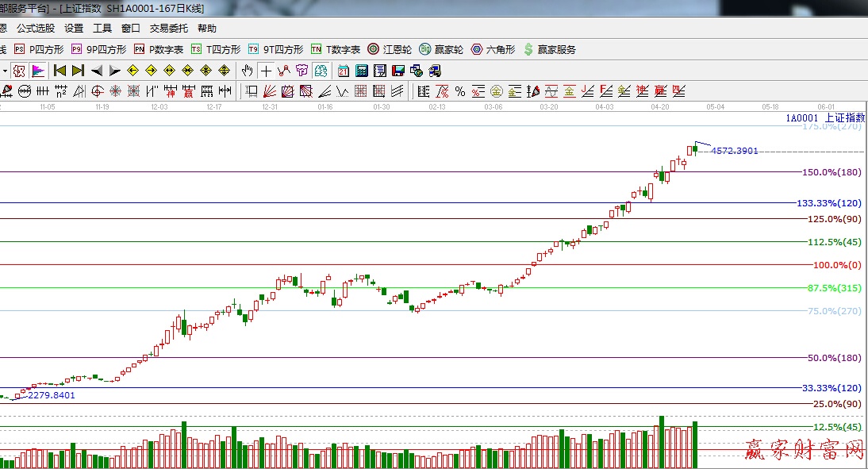Select the hand pan tool
868x469 pixels.
coord(248,71)
